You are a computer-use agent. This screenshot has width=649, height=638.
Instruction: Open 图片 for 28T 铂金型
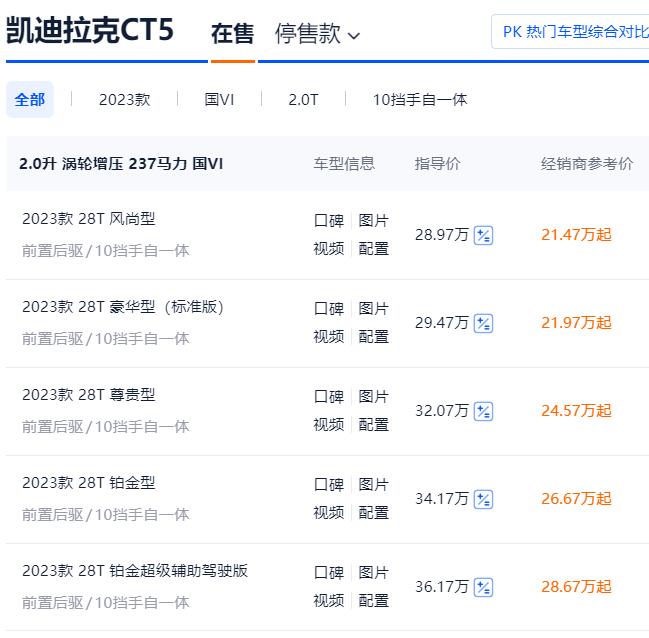pos(373,484)
